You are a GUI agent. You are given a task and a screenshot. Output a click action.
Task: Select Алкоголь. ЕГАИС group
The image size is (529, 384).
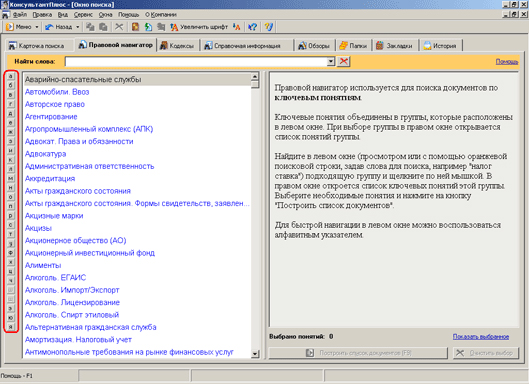point(56,278)
